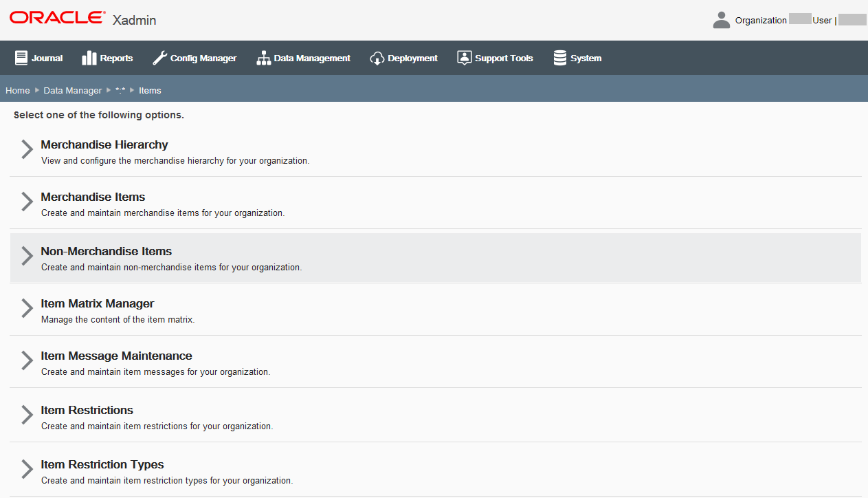Viewport: 868px width, 498px height.
Task: Click the Config Manager wrench icon
Action: 159,58
